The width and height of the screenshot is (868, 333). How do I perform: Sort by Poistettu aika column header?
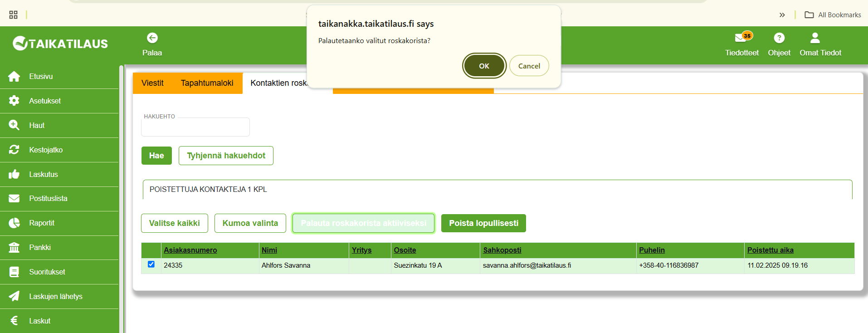770,250
